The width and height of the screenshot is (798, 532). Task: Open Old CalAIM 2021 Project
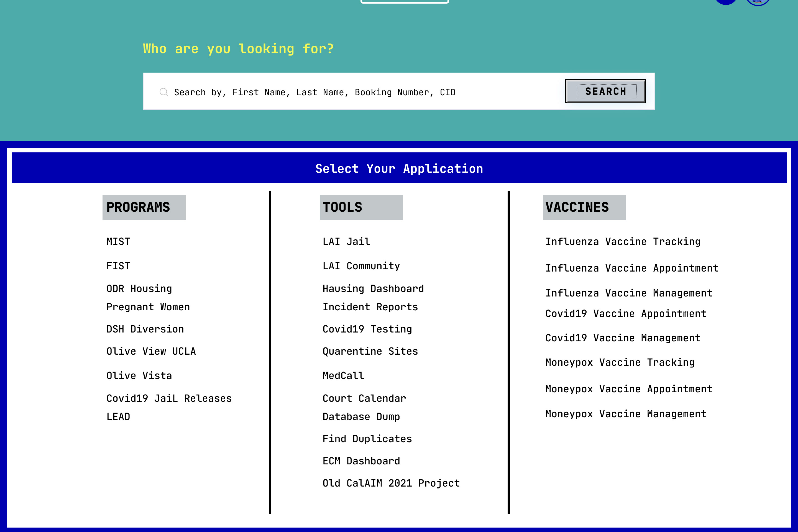click(x=391, y=483)
